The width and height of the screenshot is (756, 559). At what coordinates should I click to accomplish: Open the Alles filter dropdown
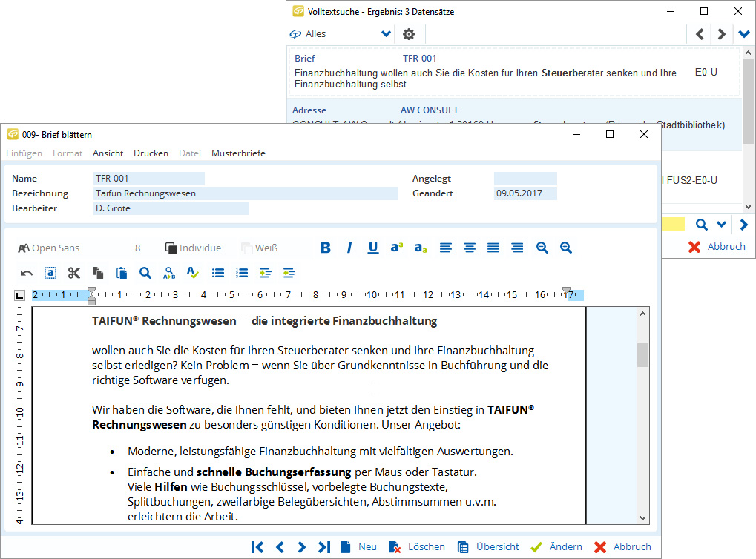[386, 34]
